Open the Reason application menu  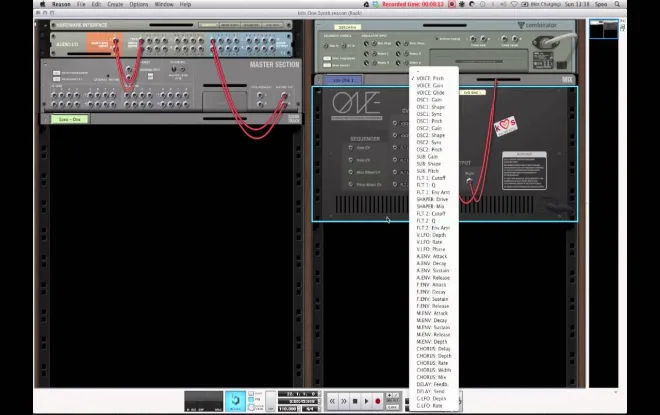pos(61,4)
